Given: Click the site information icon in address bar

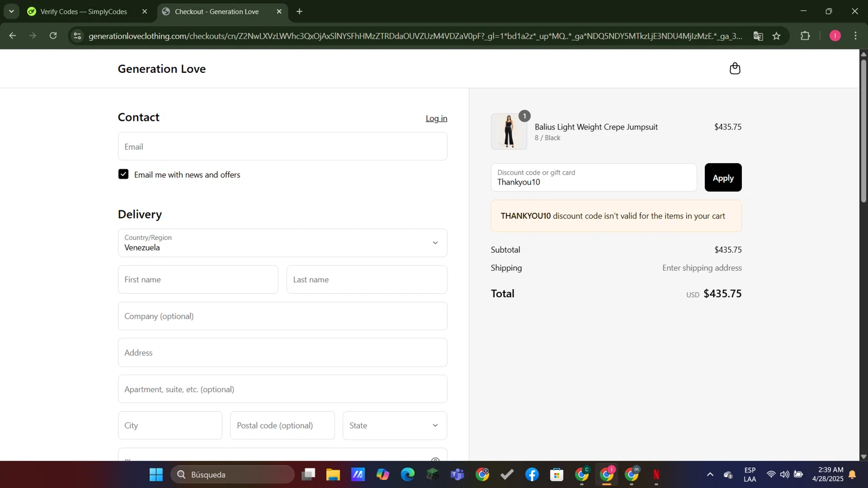Looking at the screenshot, I should click(x=78, y=36).
